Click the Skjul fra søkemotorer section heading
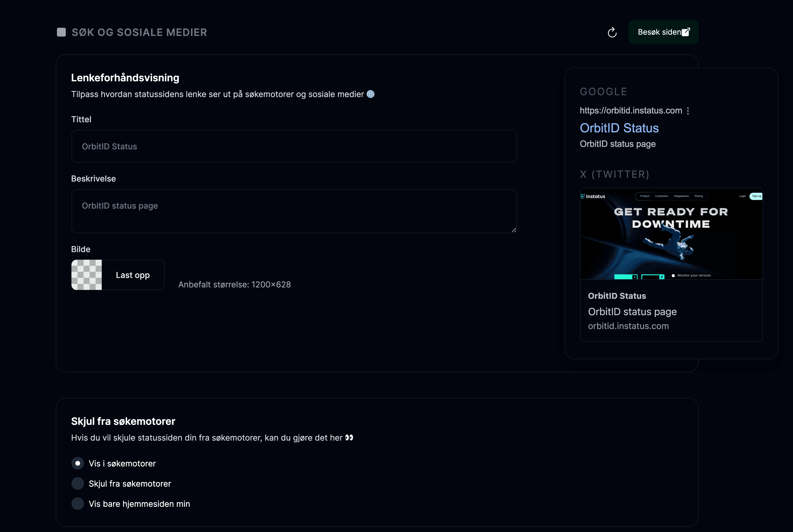The image size is (793, 532). (123, 421)
